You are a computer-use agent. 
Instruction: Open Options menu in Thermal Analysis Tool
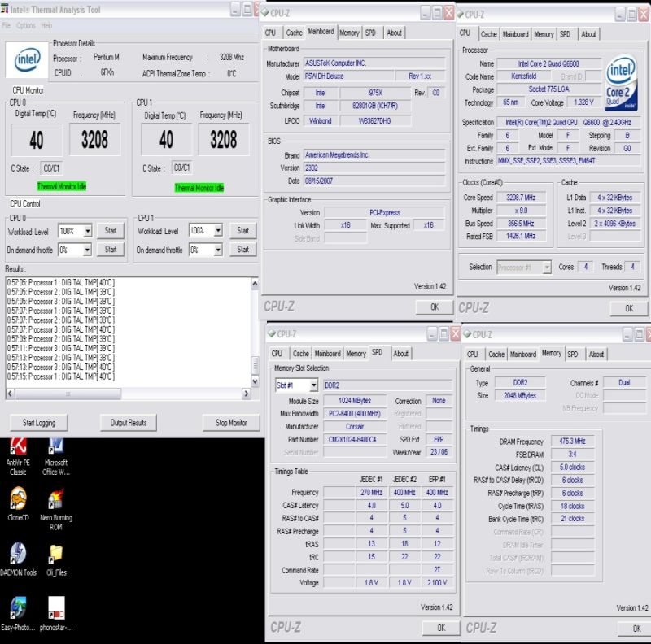click(26, 26)
